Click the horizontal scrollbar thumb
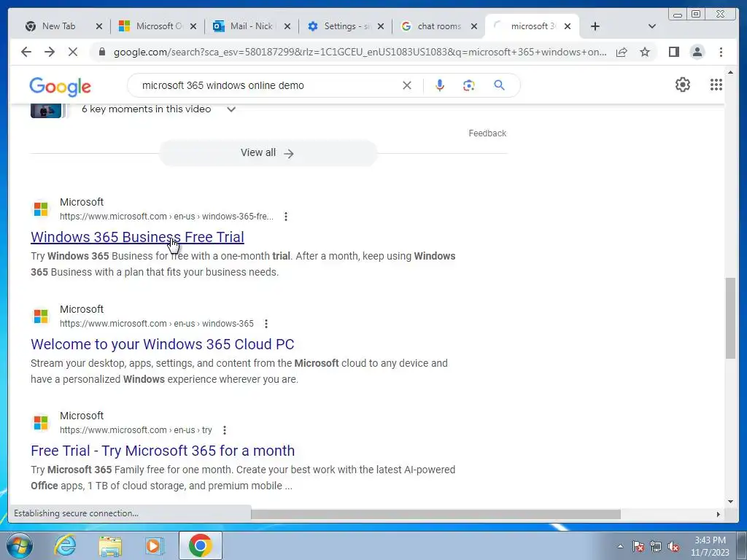The width and height of the screenshot is (747, 560). 436,514
